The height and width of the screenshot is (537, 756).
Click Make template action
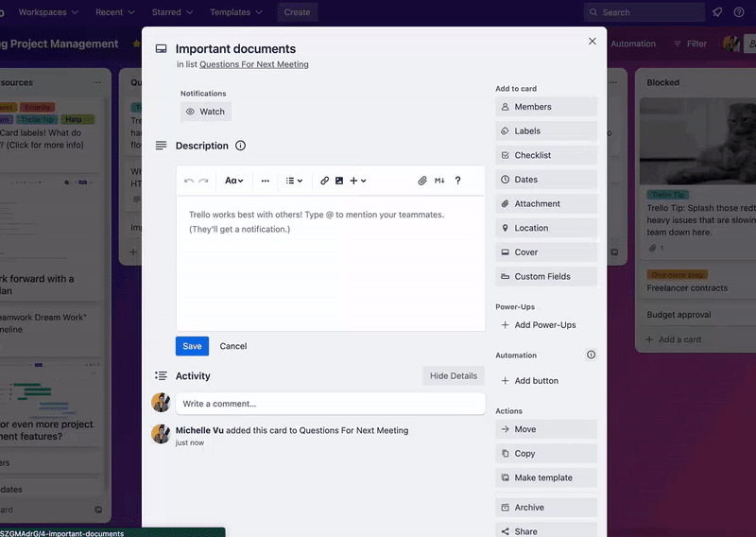tap(546, 477)
